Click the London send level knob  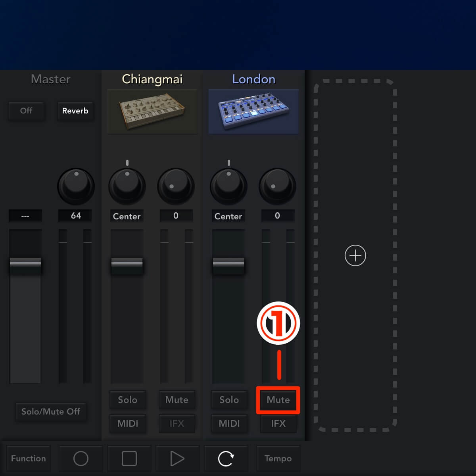click(x=278, y=186)
